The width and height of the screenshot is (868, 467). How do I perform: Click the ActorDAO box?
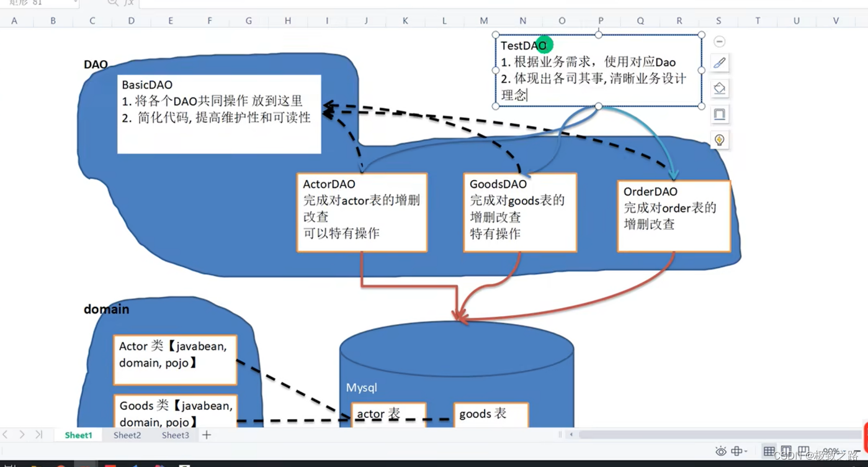[362, 212]
